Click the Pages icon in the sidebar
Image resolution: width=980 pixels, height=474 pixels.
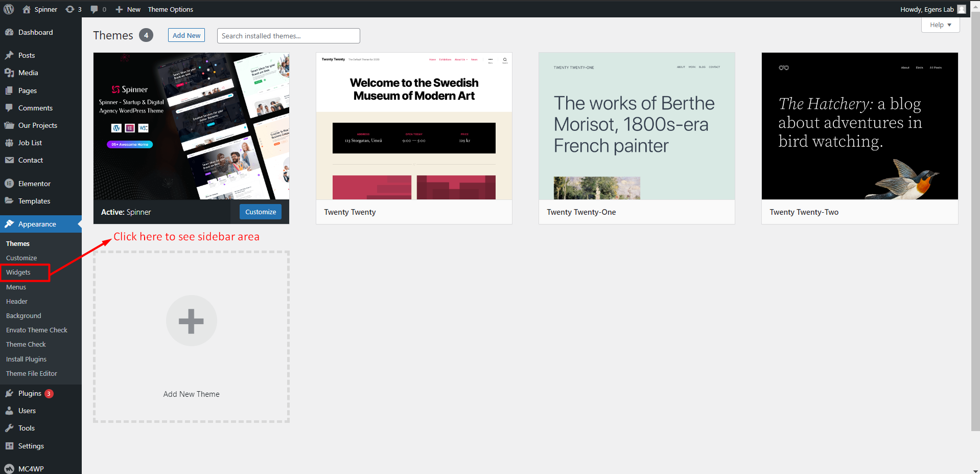tap(9, 91)
